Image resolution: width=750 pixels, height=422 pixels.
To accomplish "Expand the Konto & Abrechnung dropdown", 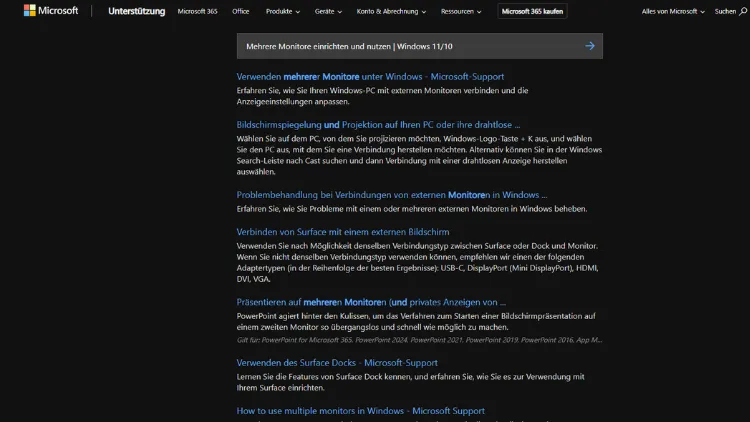I will point(391,11).
